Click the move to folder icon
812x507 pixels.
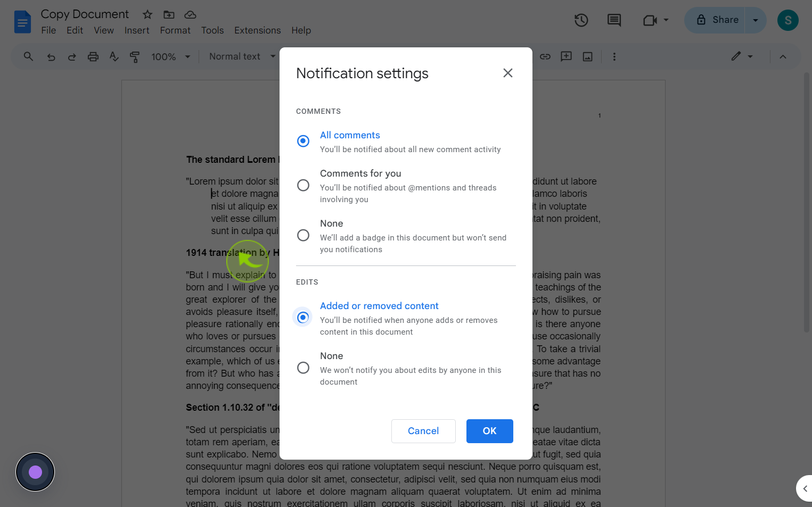point(169,14)
